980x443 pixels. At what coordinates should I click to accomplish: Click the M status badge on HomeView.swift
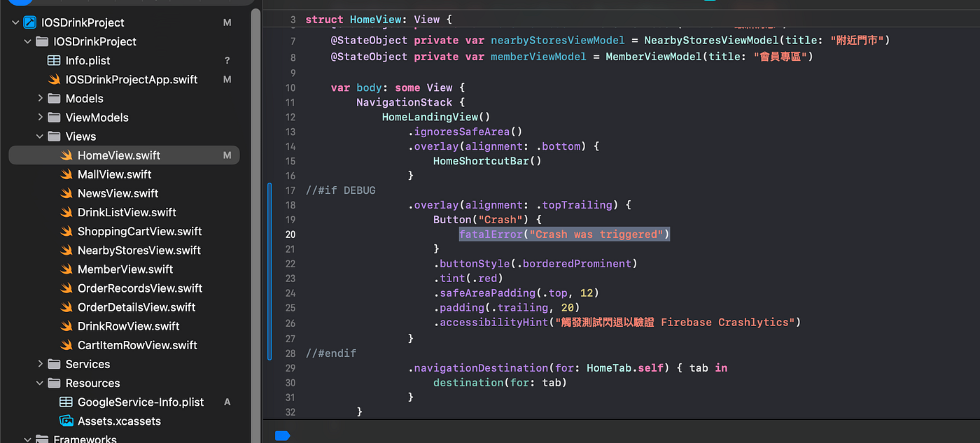(227, 155)
